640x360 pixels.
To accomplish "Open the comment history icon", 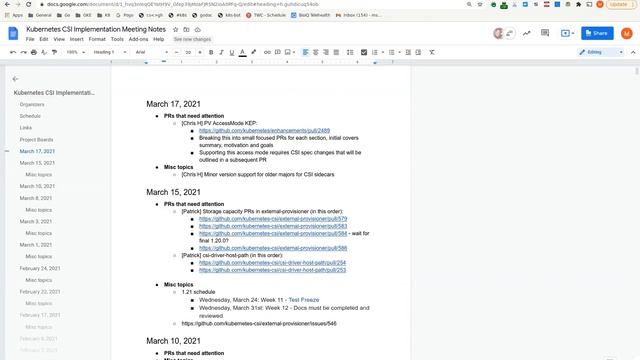I will coord(545,33).
